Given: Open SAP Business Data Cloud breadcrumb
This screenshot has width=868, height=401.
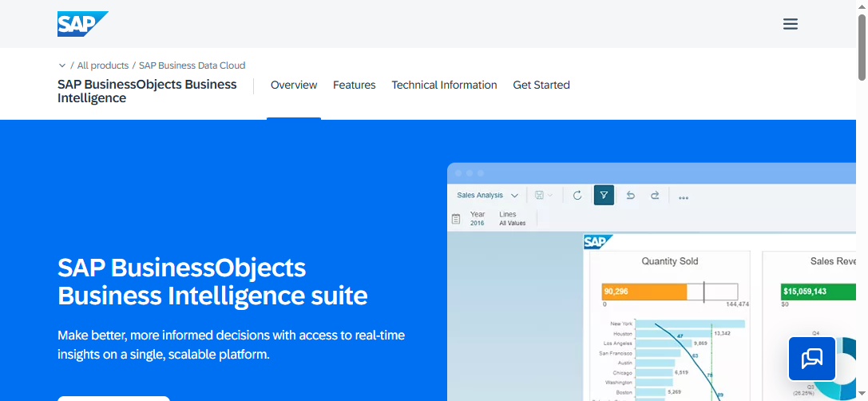Looking at the screenshot, I should tap(192, 66).
